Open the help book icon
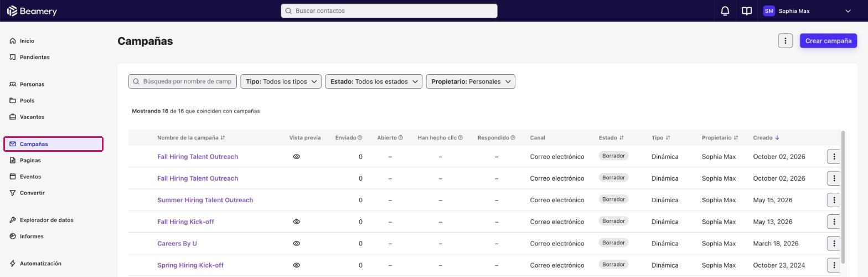The width and height of the screenshot is (868, 277). pos(746,11)
